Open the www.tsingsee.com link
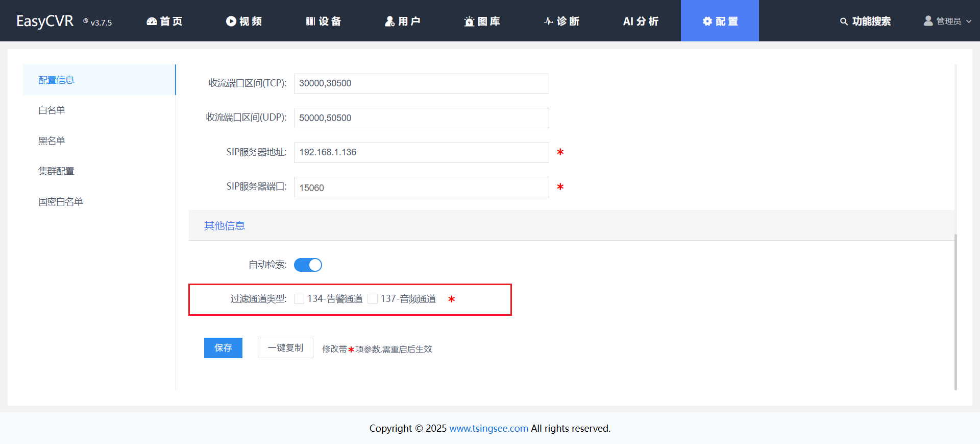The width and height of the screenshot is (980, 444). [488, 428]
